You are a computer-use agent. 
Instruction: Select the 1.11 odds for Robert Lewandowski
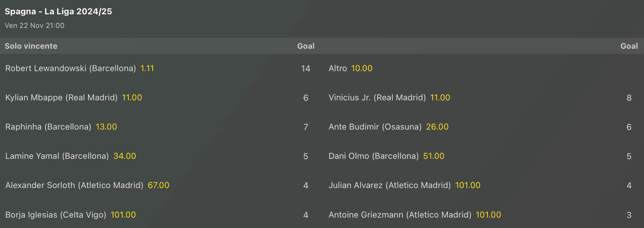tap(147, 69)
